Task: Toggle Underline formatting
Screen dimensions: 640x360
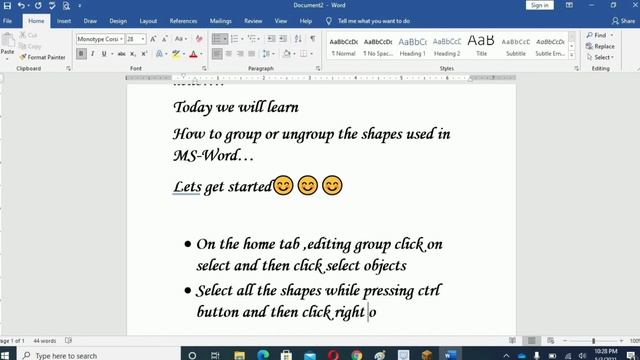Action: click(x=104, y=54)
